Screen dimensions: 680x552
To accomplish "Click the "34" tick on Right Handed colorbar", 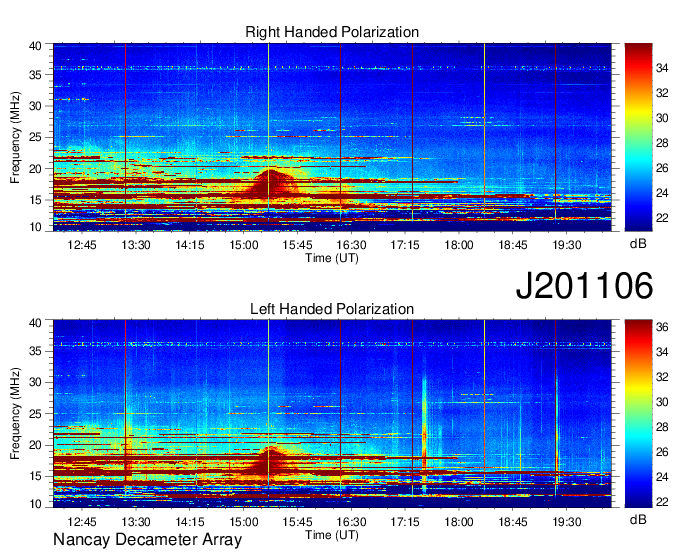I will tap(662, 68).
